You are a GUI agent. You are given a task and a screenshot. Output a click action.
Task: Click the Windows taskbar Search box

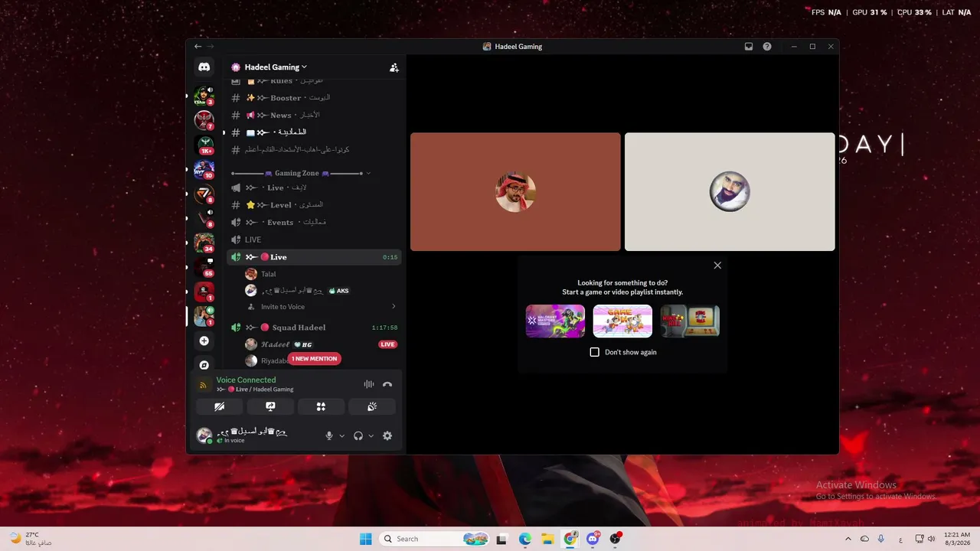435,539
